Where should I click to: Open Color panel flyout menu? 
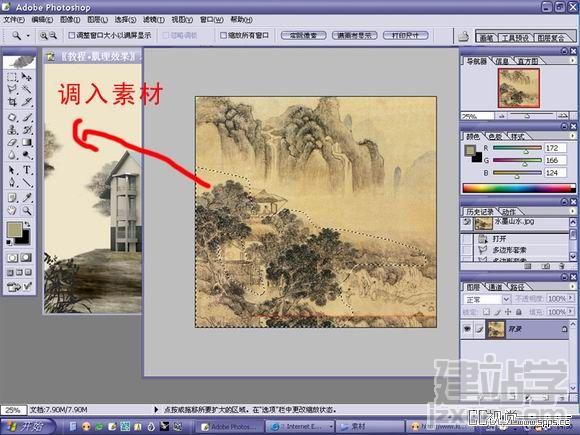click(x=573, y=136)
